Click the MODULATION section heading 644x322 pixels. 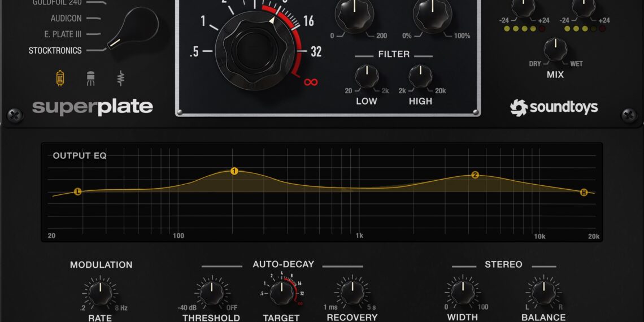point(101,265)
